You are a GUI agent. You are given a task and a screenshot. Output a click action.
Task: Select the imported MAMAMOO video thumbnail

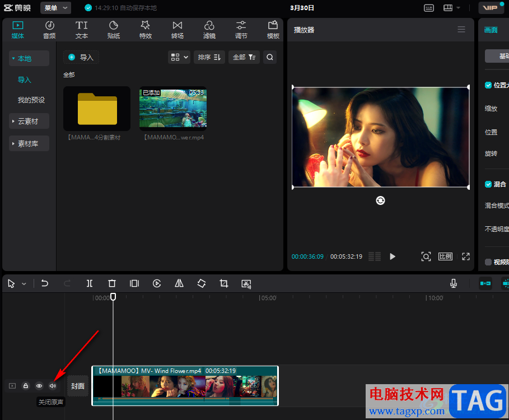click(172, 109)
